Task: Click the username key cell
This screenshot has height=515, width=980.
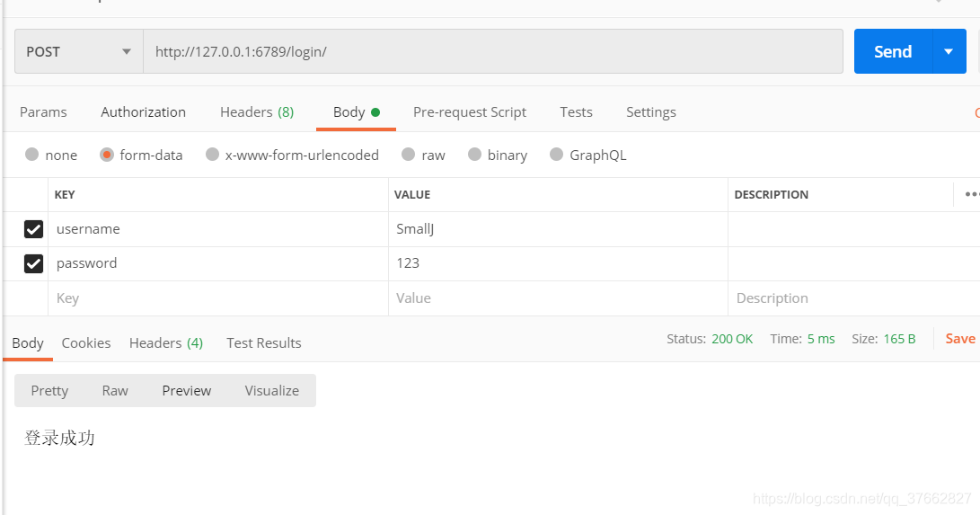Action: (218, 229)
